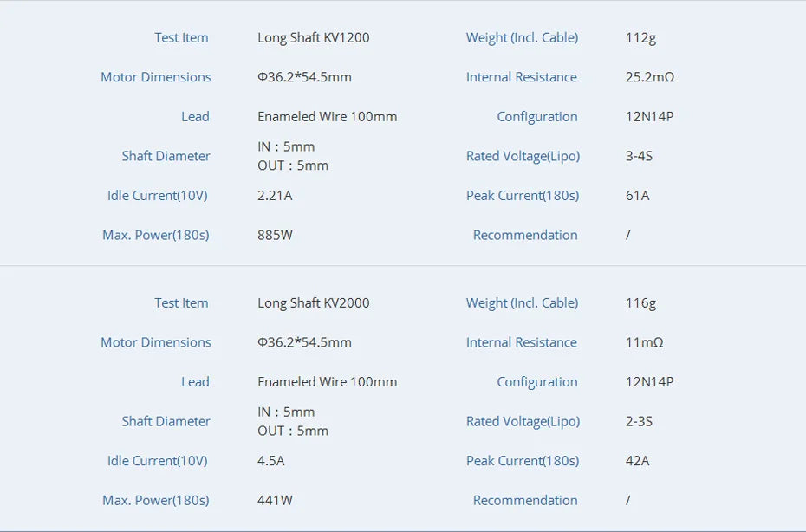The image size is (806, 532).
Task: Click the 11mΩ internal resistance value
Action: click(x=644, y=342)
